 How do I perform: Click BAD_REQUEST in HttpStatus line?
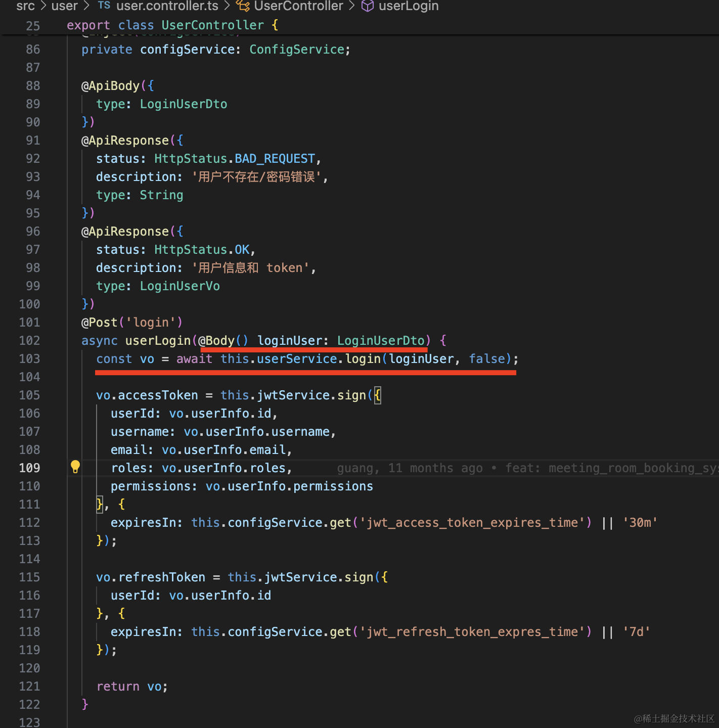click(x=275, y=159)
